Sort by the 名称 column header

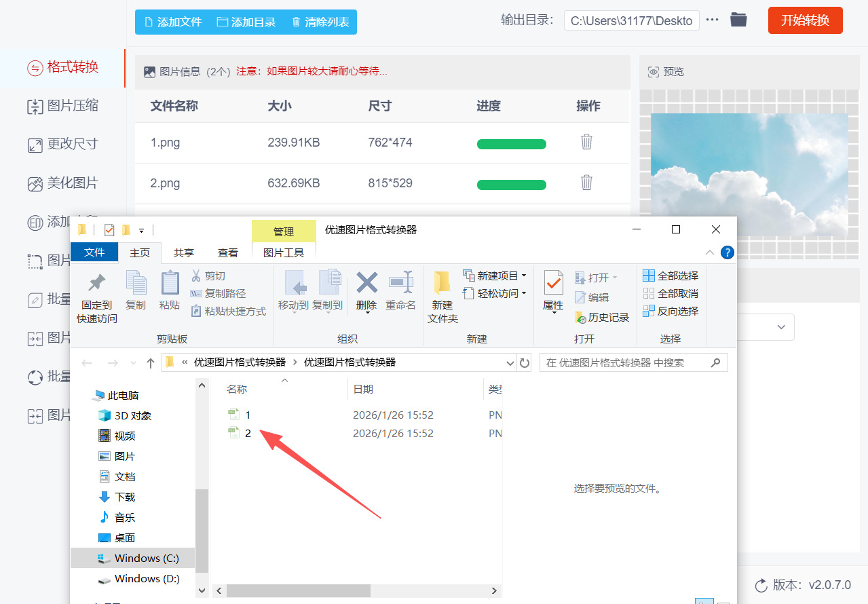point(237,389)
